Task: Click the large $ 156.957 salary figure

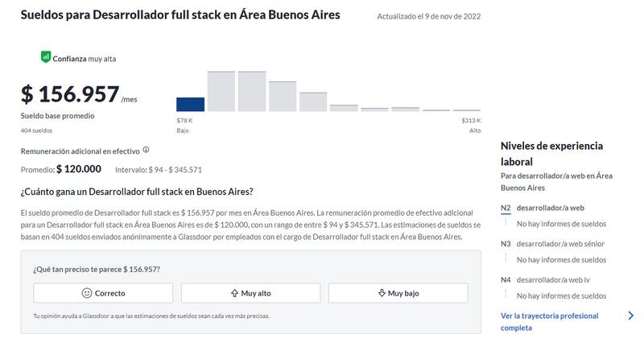Action: tap(70, 94)
